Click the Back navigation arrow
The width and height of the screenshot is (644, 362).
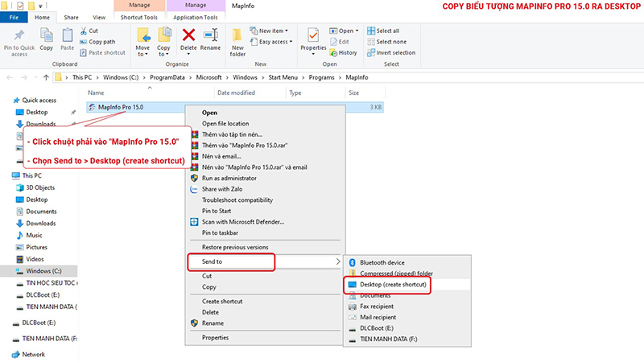click(10, 77)
